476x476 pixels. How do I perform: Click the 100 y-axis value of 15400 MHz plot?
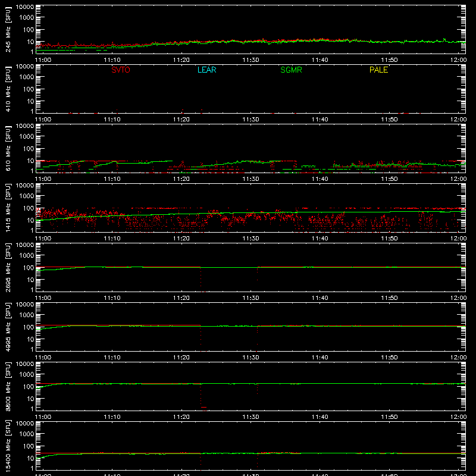[x=29, y=446]
